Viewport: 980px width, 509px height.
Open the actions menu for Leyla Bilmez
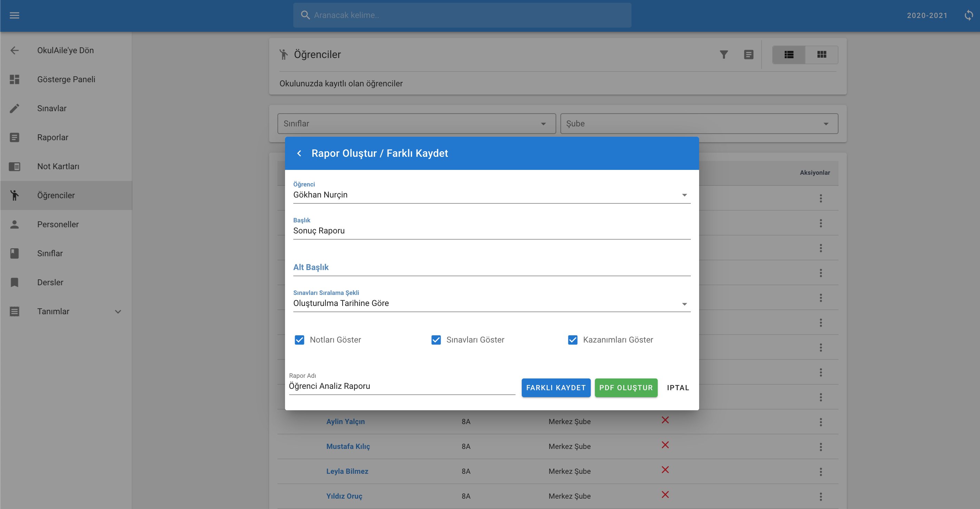point(821,472)
